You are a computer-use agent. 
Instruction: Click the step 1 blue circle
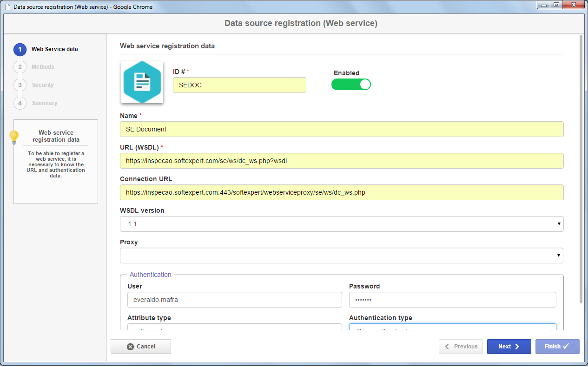[20, 49]
